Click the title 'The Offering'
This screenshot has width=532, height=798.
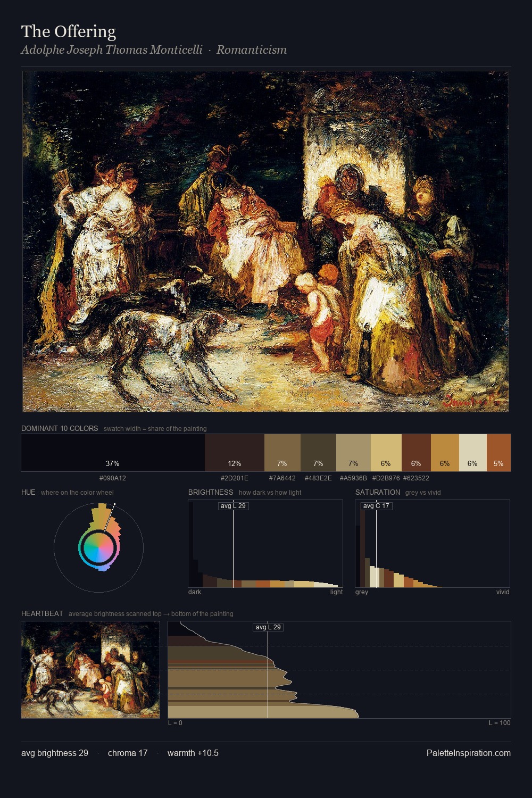coord(69,32)
